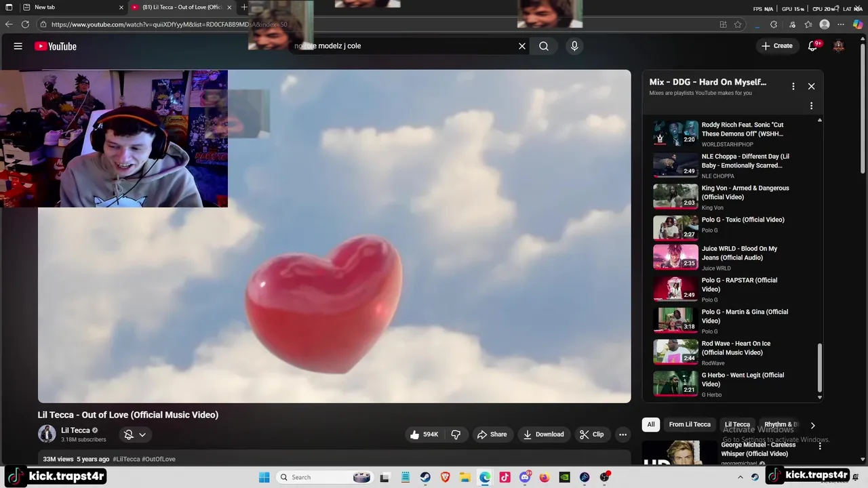Select the All filter chip
This screenshot has height=488, width=868.
651,424
